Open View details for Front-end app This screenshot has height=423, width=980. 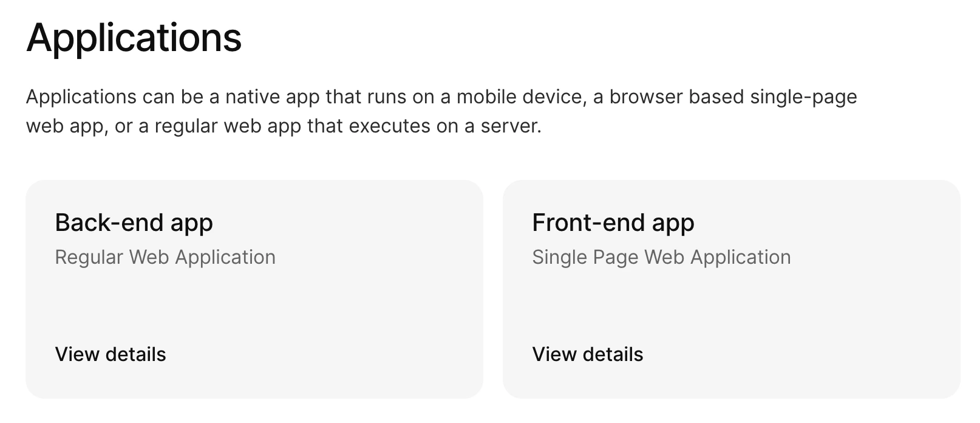click(x=588, y=354)
